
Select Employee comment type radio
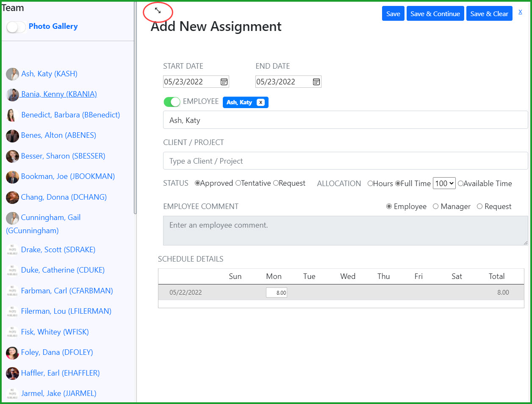389,206
